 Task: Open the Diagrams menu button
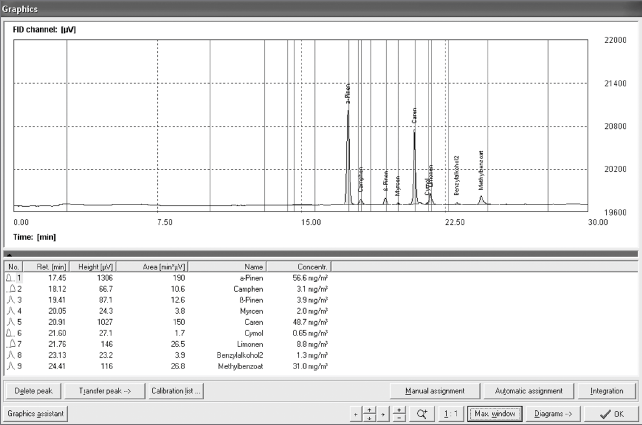pos(553,414)
